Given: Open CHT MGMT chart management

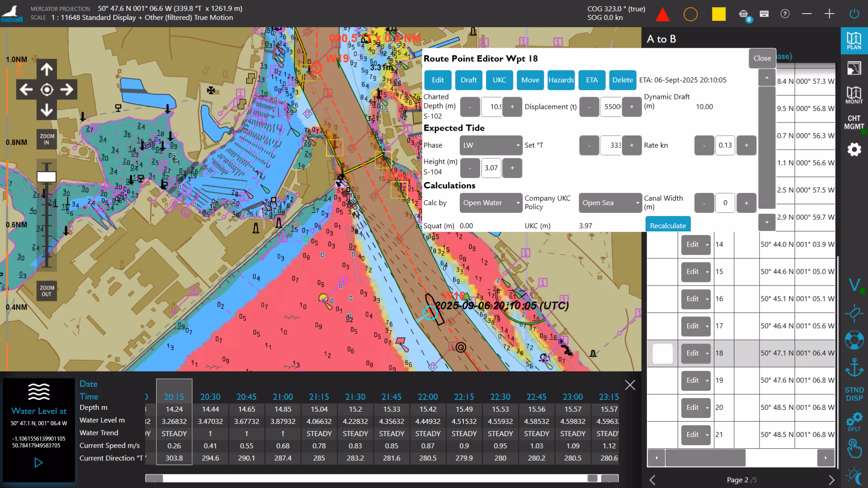Looking at the screenshot, I should point(854,122).
